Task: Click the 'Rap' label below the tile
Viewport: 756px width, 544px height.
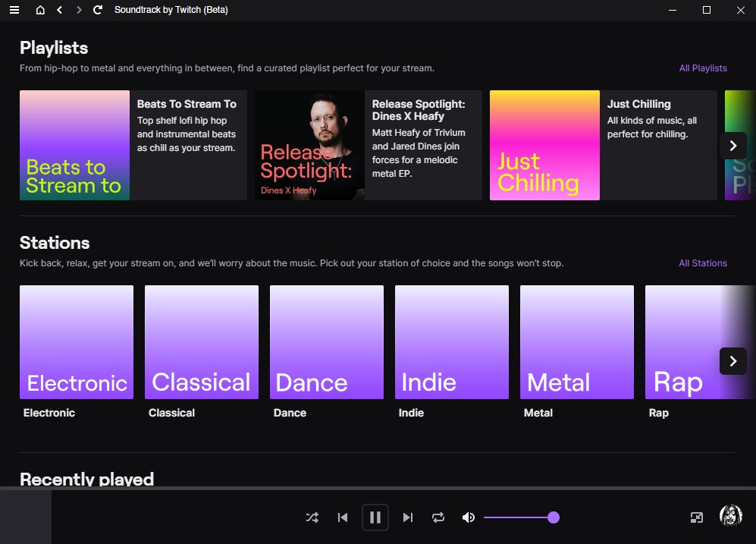Action: coord(659,413)
